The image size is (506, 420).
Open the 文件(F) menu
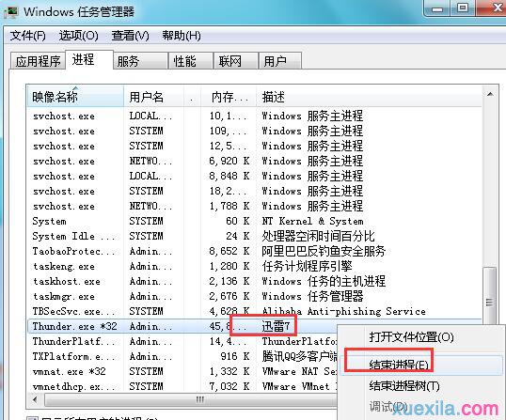point(28,36)
